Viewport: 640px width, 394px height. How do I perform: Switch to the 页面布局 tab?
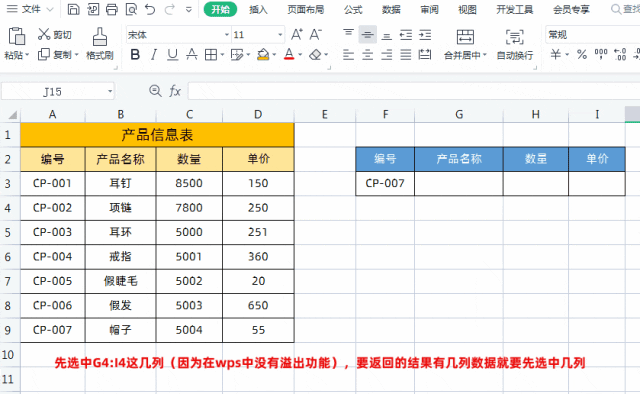click(x=305, y=9)
